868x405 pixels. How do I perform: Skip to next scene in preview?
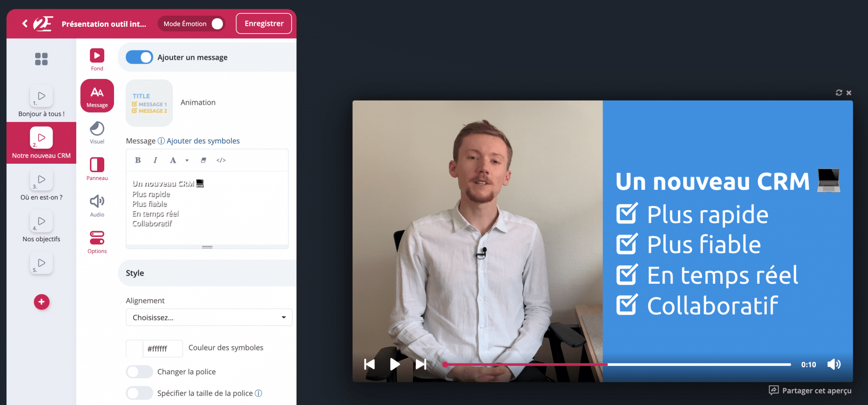point(421,364)
